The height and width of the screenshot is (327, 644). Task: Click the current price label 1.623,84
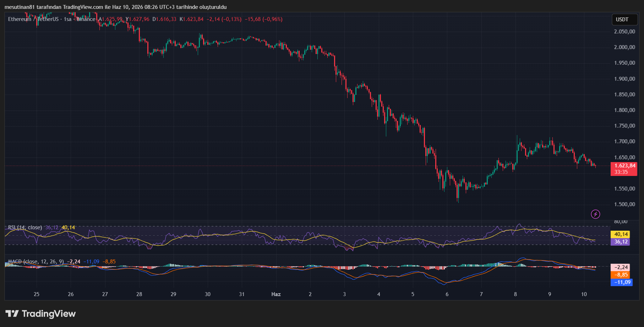[x=625, y=166]
